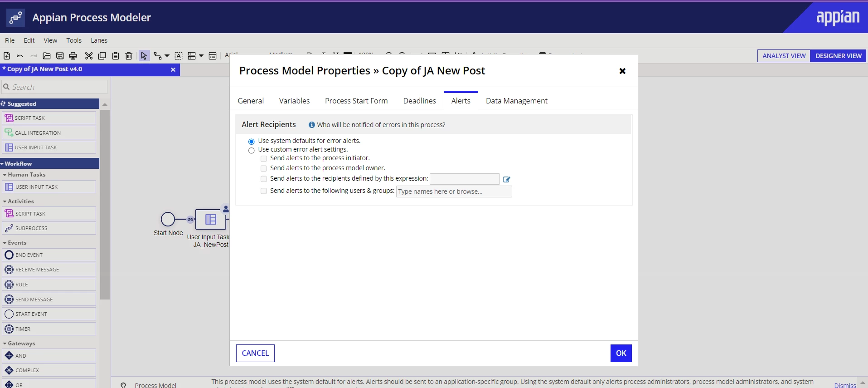868x388 pixels.
Task: Pick the Complex gateway palette item
Action: (x=49, y=370)
